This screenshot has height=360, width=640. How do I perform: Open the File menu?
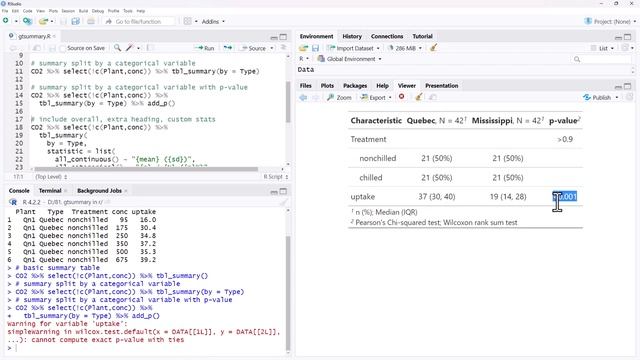5,11
